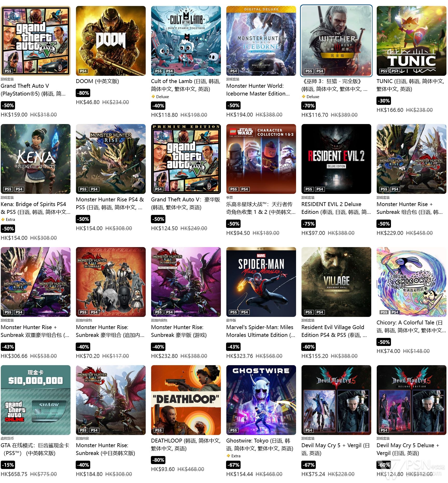
Task: Open the GTA Online shark cash card thumbnail
Action: click(x=36, y=400)
